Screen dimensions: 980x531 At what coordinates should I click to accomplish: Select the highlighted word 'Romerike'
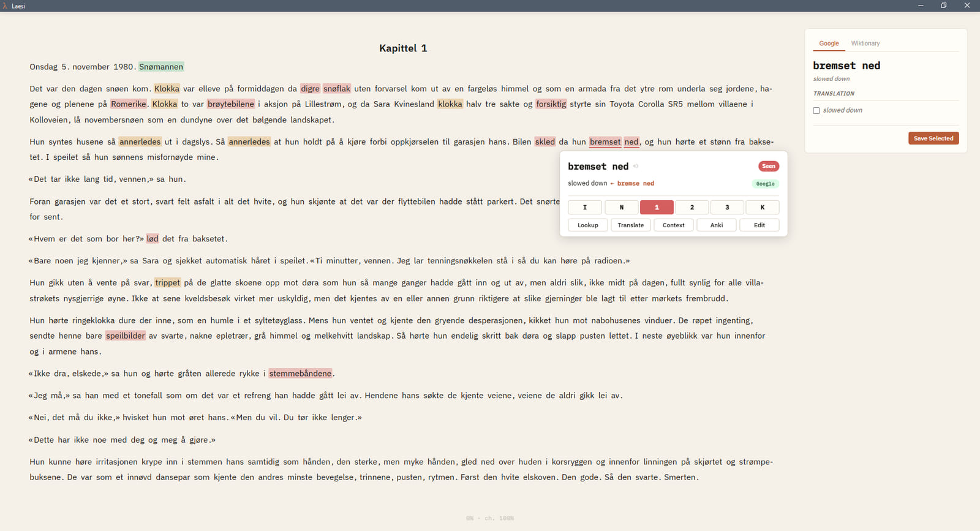point(129,104)
